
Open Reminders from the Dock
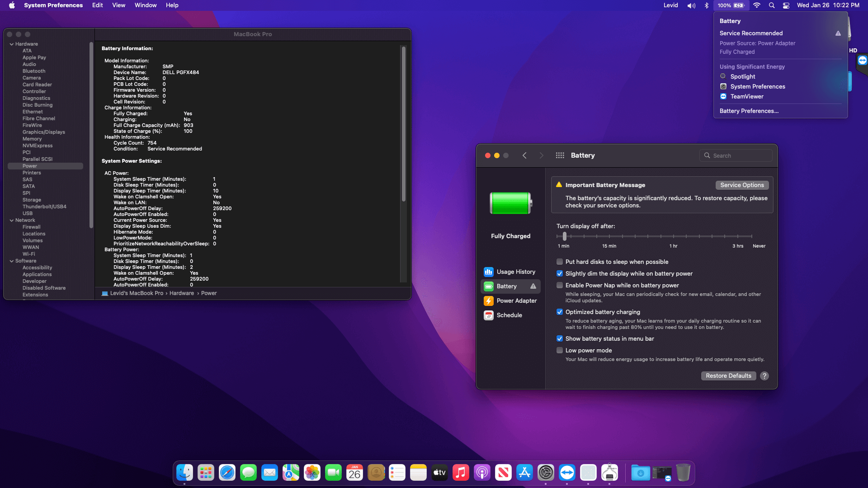click(x=397, y=473)
